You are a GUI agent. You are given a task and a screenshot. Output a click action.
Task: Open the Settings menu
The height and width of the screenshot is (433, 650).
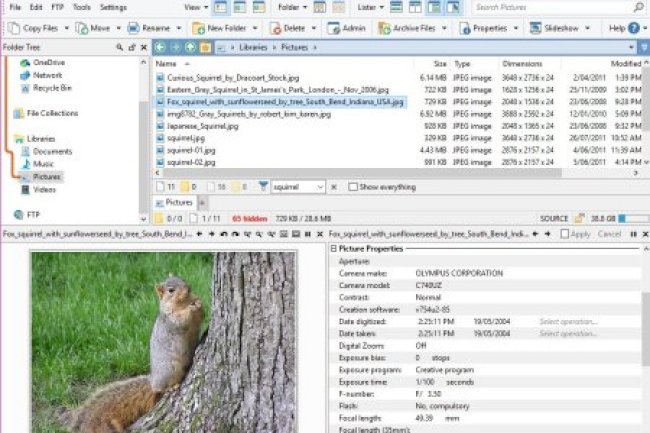[113, 7]
